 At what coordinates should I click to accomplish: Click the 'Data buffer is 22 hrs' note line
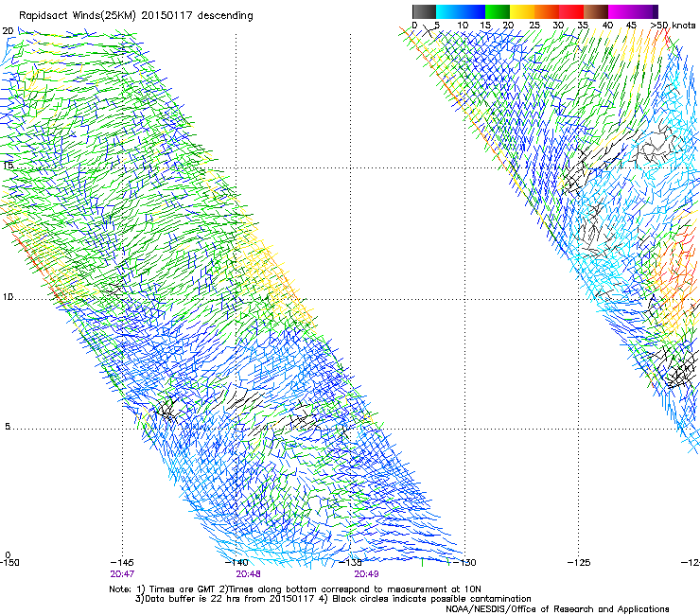click(333, 599)
